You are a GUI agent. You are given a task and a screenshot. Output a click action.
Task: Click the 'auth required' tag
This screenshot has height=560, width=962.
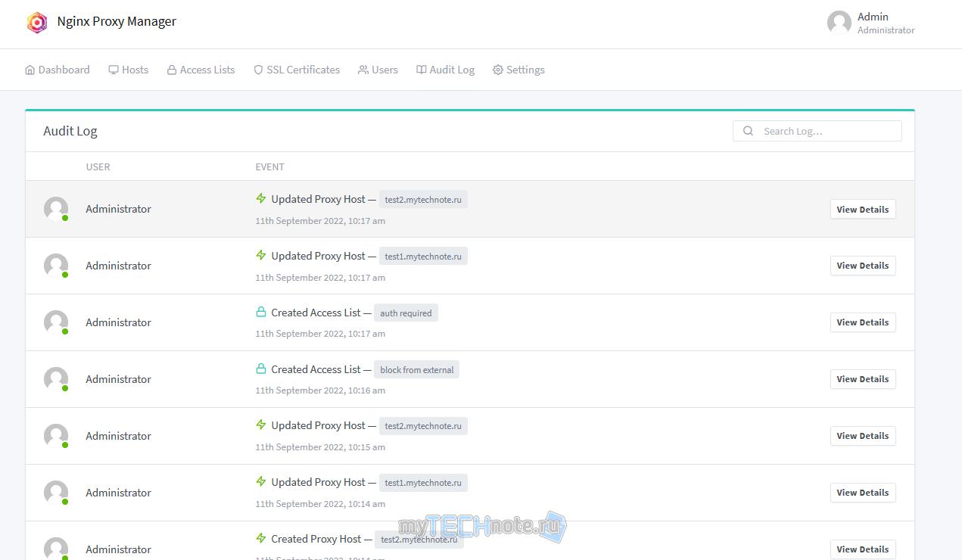pos(406,313)
